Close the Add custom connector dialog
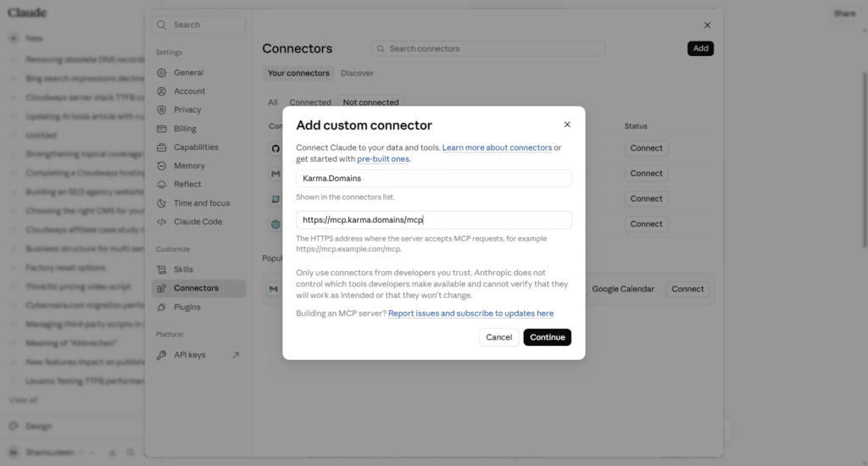Screen dimensions: 868x466 tap(567, 125)
